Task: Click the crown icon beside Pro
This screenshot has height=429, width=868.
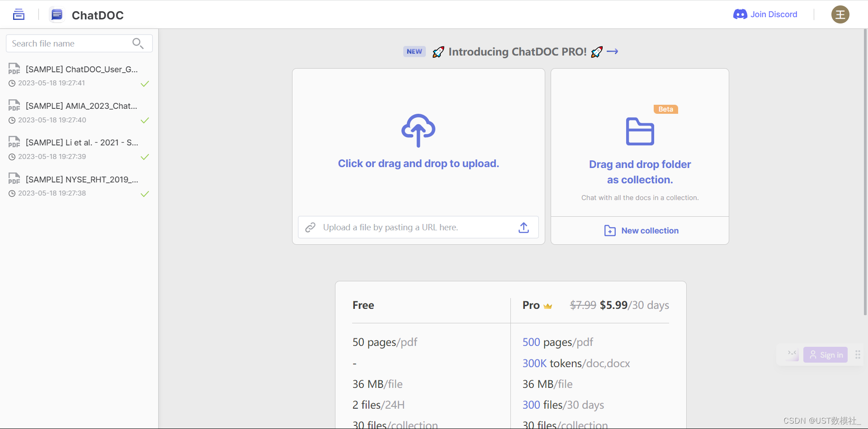Action: pyautogui.click(x=548, y=306)
